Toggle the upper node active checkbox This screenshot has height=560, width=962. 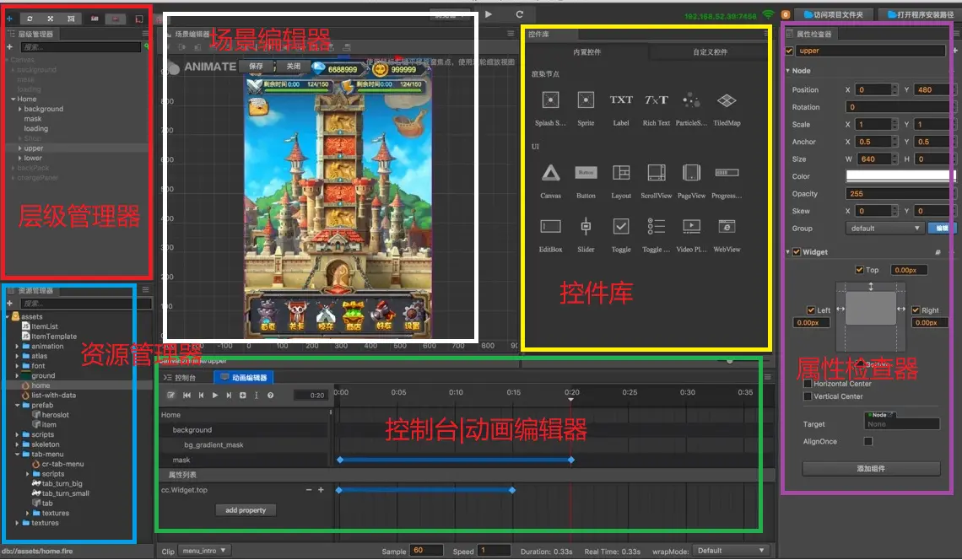click(790, 51)
